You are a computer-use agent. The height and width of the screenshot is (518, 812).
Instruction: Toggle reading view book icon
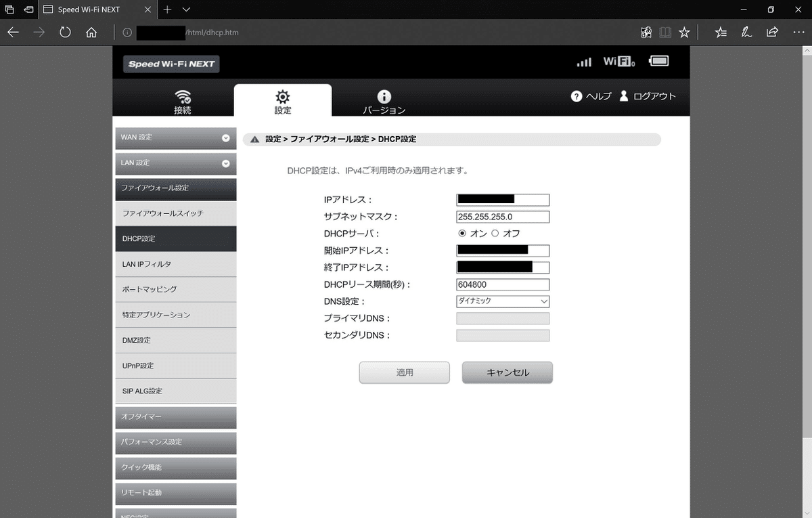tap(665, 33)
